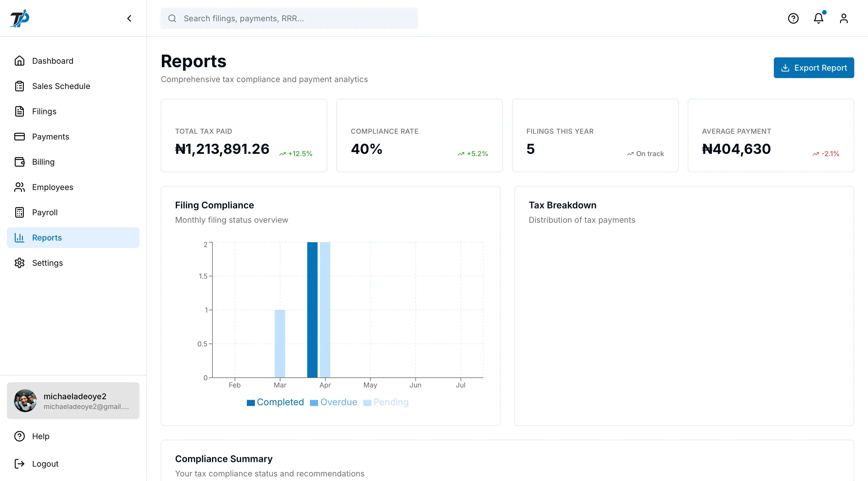868x481 pixels.
Task: Click the TaxPal logo in sidebar
Action: coord(20,18)
